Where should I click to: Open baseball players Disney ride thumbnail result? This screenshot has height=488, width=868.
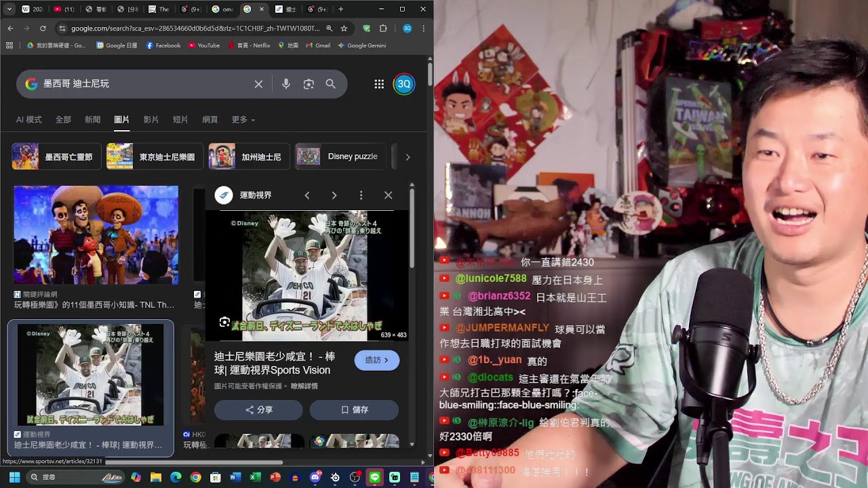click(90, 375)
